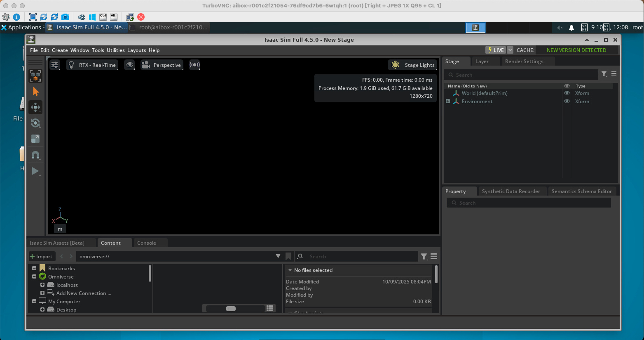Hide the World prim with eye icon
The image size is (644, 340).
(x=567, y=93)
